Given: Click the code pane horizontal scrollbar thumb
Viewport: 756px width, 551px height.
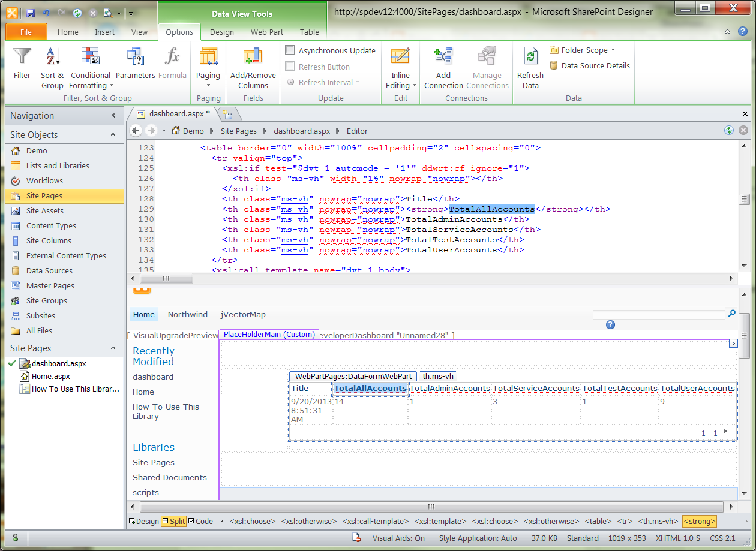Looking at the screenshot, I should [166, 278].
